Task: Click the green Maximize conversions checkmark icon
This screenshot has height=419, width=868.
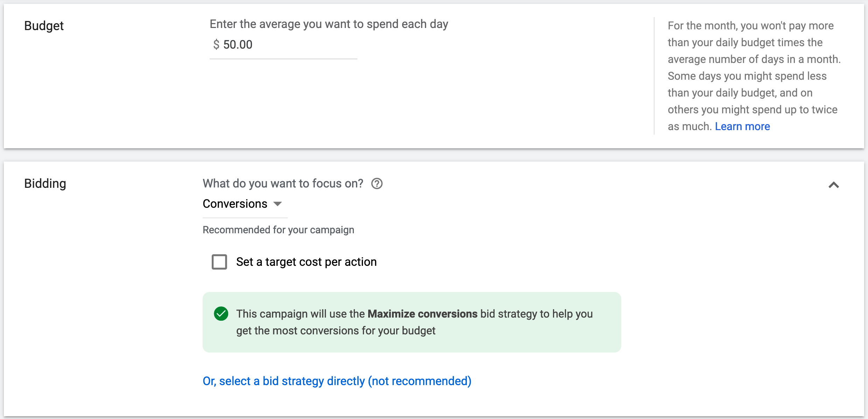Action: point(222,313)
